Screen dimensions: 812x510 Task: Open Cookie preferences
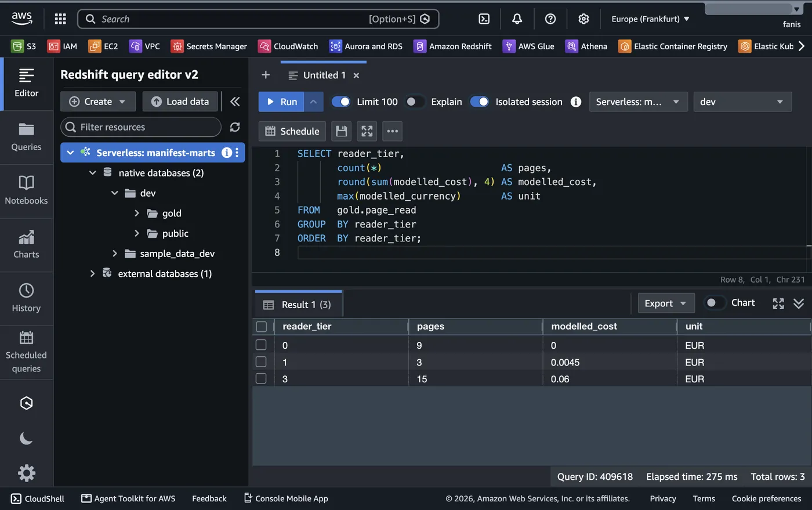pos(766,498)
